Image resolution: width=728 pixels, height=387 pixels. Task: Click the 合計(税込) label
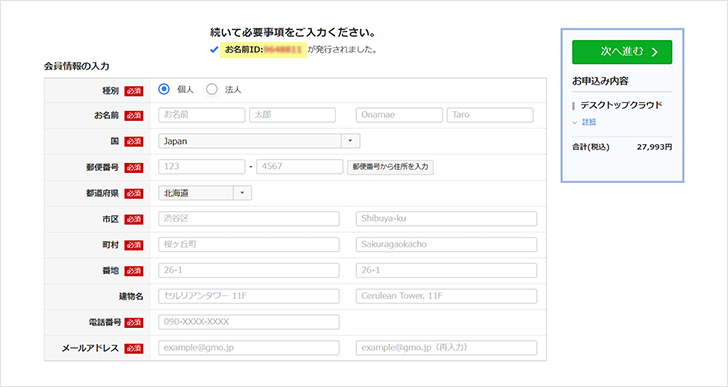click(591, 147)
